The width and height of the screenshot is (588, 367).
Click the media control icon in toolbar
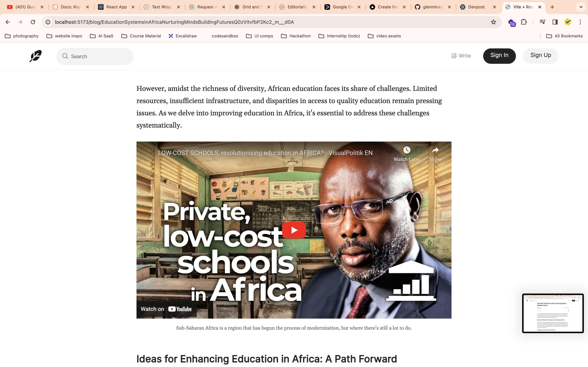tap(542, 22)
